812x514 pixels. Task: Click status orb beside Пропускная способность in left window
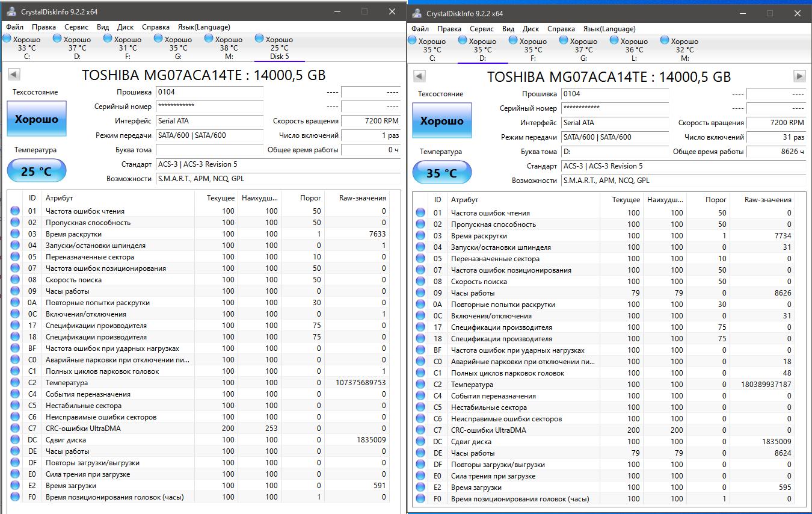(x=15, y=223)
